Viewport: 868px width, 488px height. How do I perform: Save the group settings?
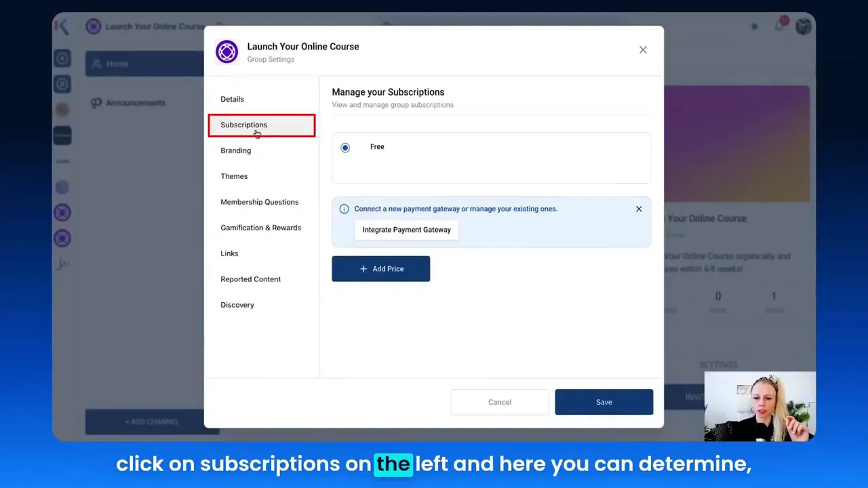[604, 402]
